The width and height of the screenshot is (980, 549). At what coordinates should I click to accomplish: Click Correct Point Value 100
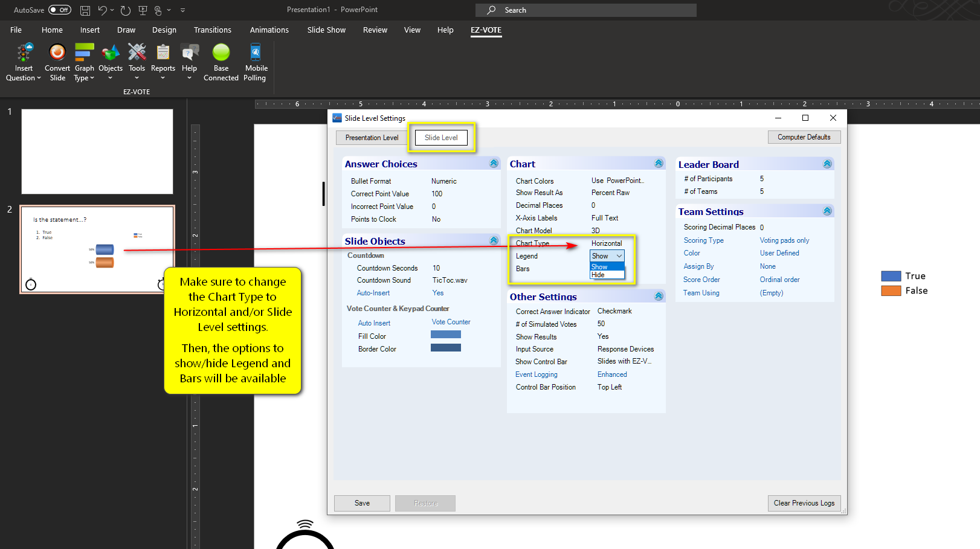pyautogui.click(x=437, y=194)
